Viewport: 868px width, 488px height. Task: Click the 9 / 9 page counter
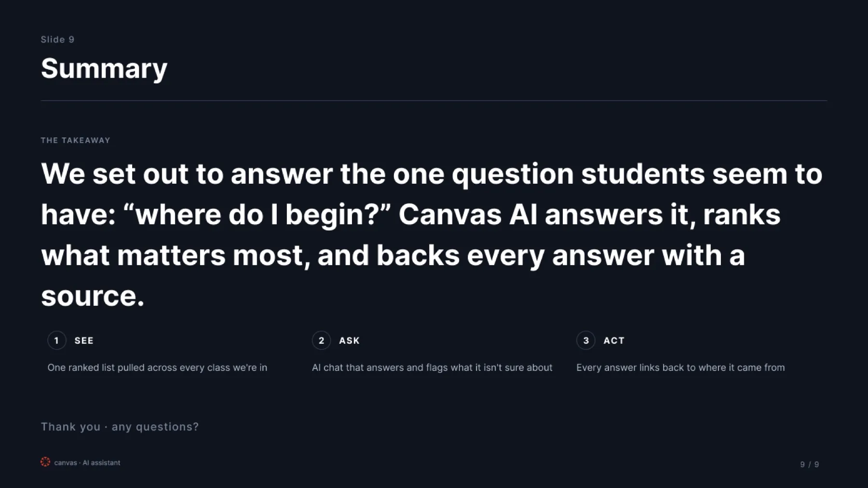click(x=810, y=464)
